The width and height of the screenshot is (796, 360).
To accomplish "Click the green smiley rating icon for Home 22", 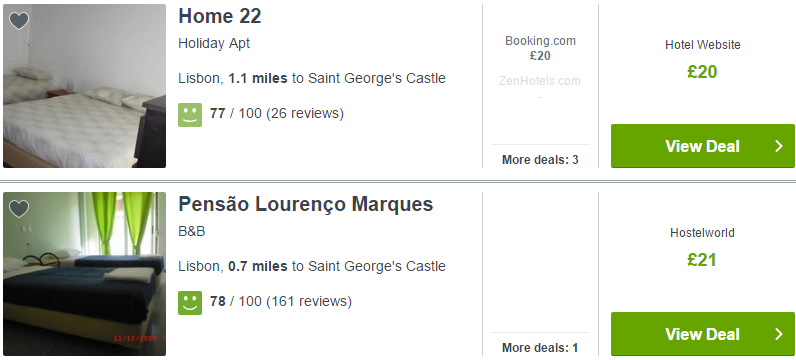I will pos(190,115).
